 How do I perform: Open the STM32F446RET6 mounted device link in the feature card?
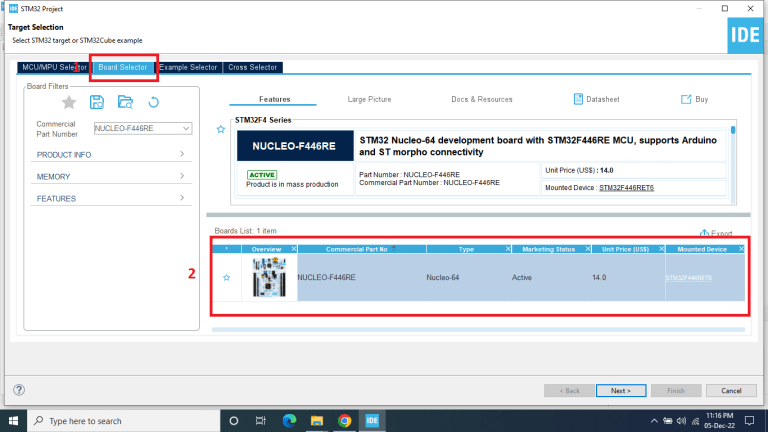tap(626, 188)
